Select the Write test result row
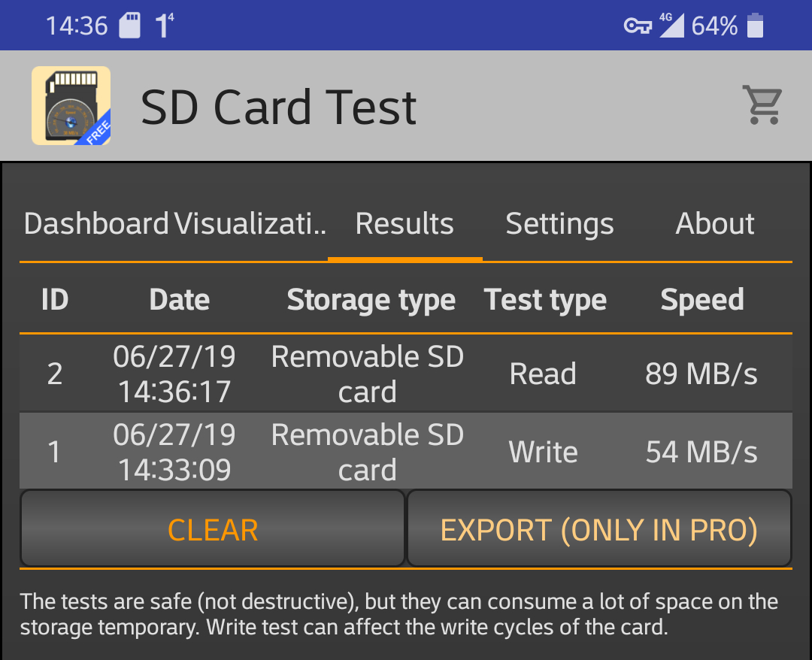This screenshot has width=812, height=660. pos(405,451)
